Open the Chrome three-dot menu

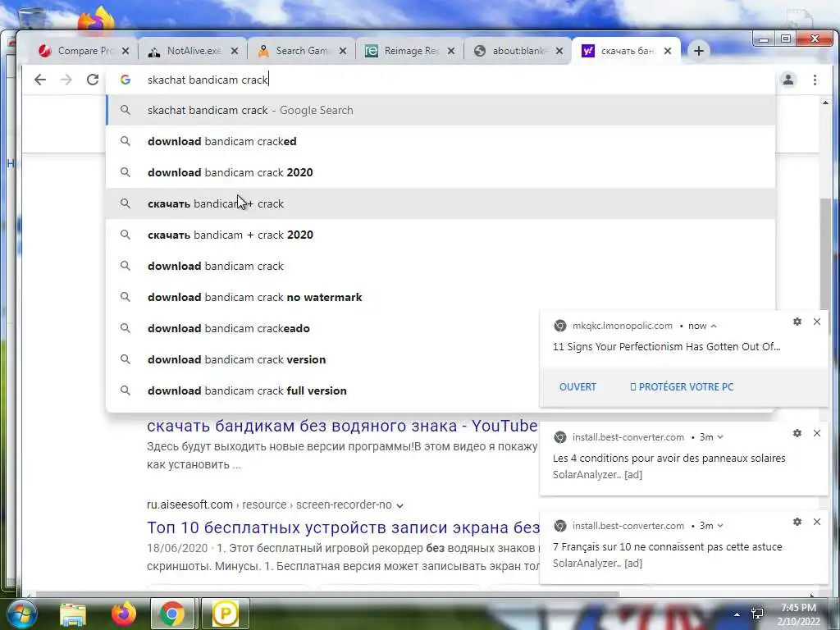pos(815,80)
